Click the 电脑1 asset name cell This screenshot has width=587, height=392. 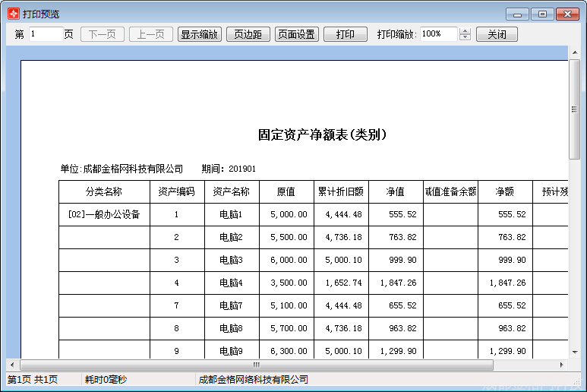[231, 215]
